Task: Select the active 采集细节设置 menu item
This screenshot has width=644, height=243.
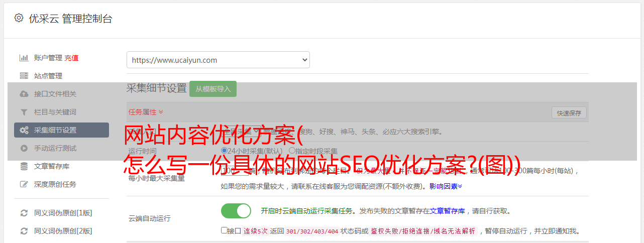Action: tap(61, 130)
